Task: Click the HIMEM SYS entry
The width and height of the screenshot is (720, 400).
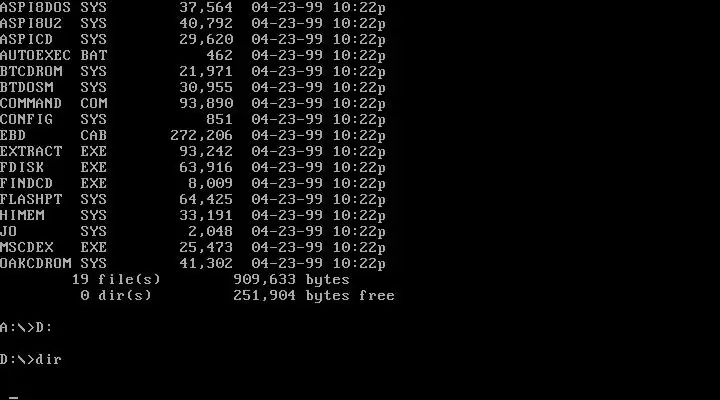Action: click(193, 215)
